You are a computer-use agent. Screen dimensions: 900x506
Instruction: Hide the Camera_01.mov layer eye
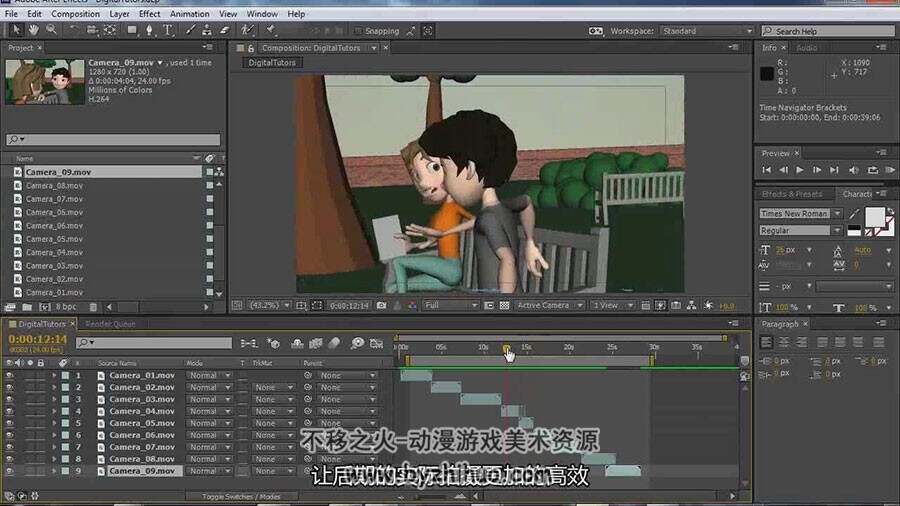(10, 375)
